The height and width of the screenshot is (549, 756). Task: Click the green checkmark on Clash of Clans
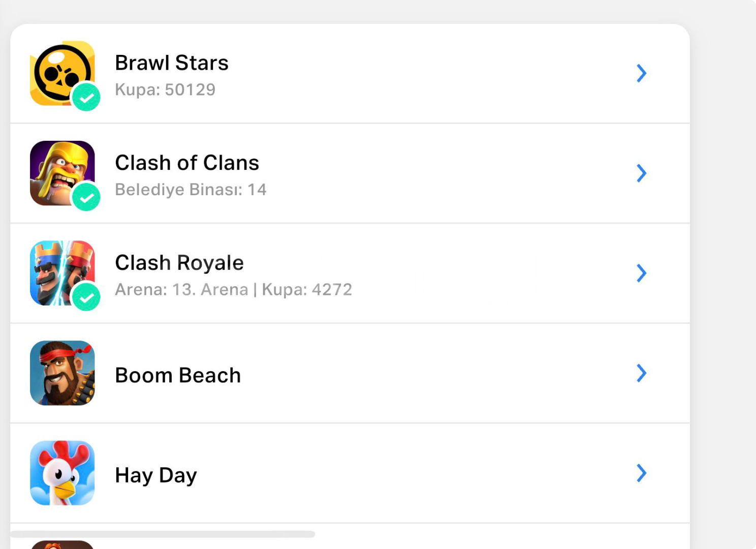pos(86,197)
